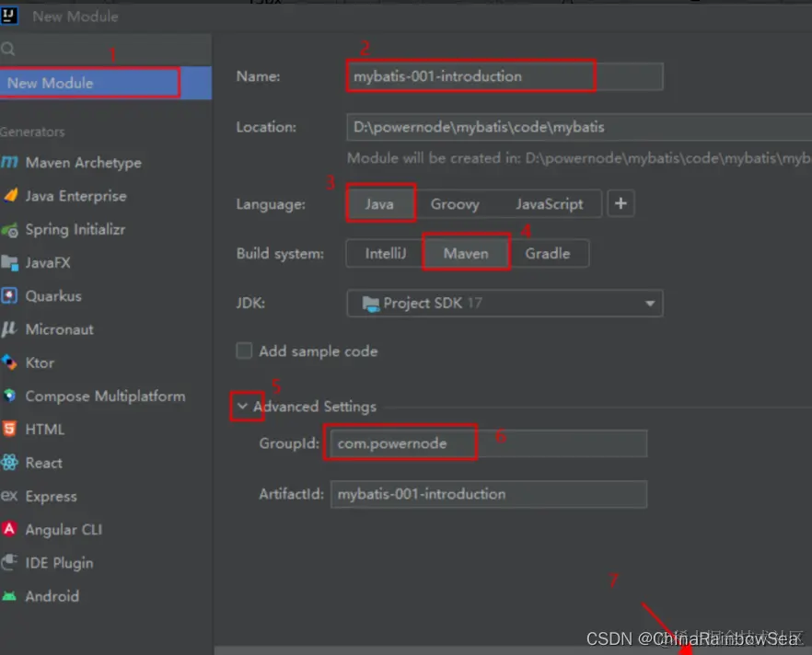Open the Maven Archetype generator
This screenshot has height=655, width=812.
[106, 163]
